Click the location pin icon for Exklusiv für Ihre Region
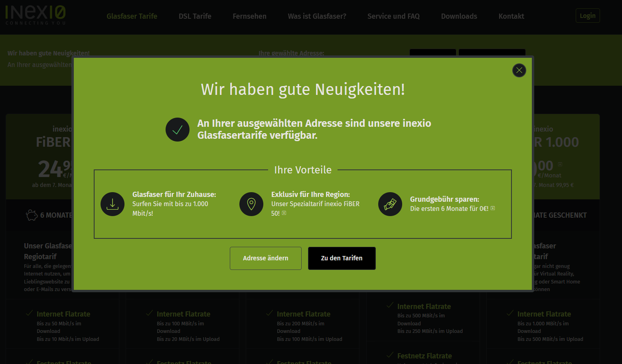The height and width of the screenshot is (364, 622). [251, 204]
